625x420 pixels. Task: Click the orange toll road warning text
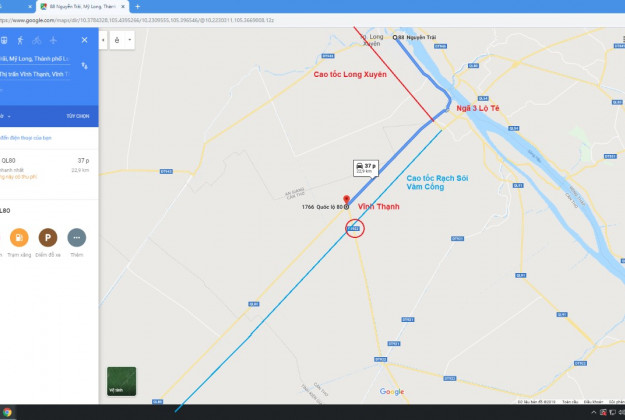pyautogui.click(x=18, y=177)
